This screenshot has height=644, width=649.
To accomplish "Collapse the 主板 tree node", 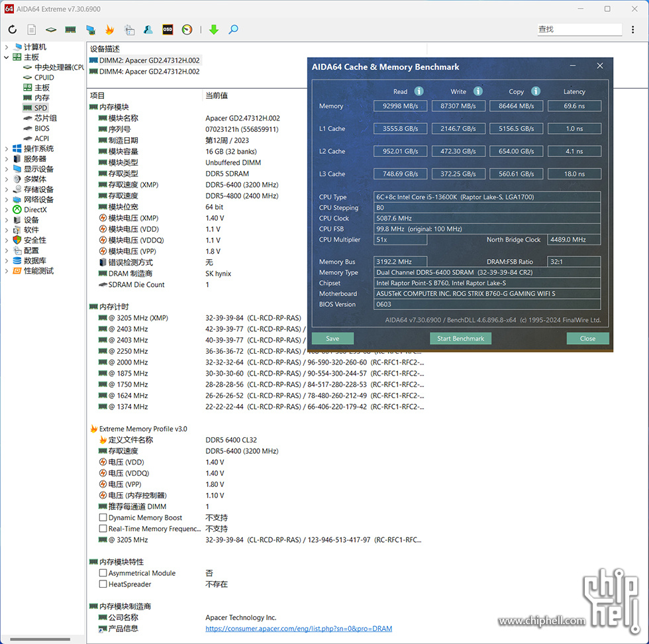I will [6, 57].
